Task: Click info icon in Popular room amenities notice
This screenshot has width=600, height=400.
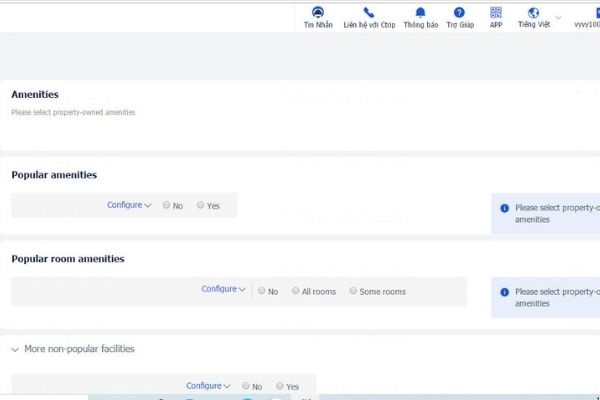Action: click(x=504, y=292)
